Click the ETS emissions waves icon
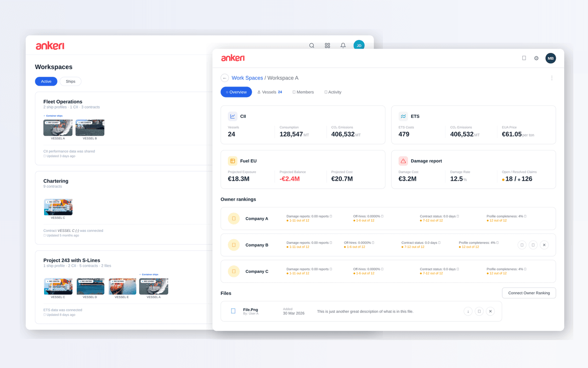 pos(403,116)
